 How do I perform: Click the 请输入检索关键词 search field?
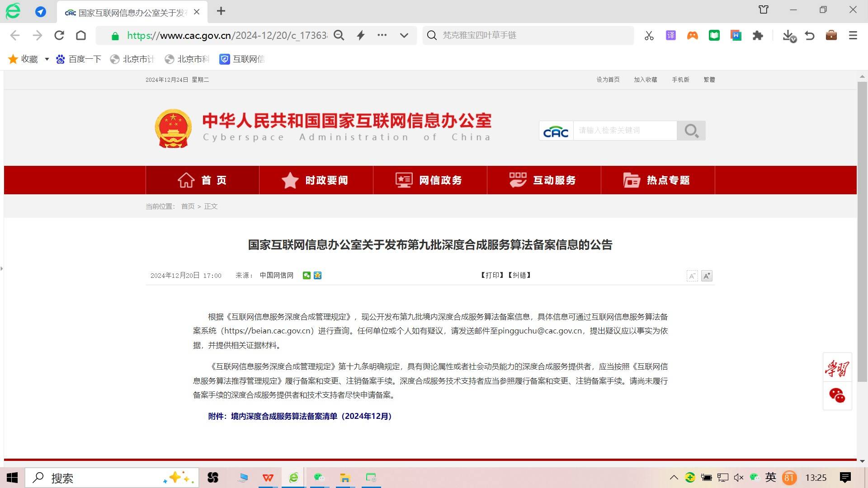pyautogui.click(x=625, y=131)
